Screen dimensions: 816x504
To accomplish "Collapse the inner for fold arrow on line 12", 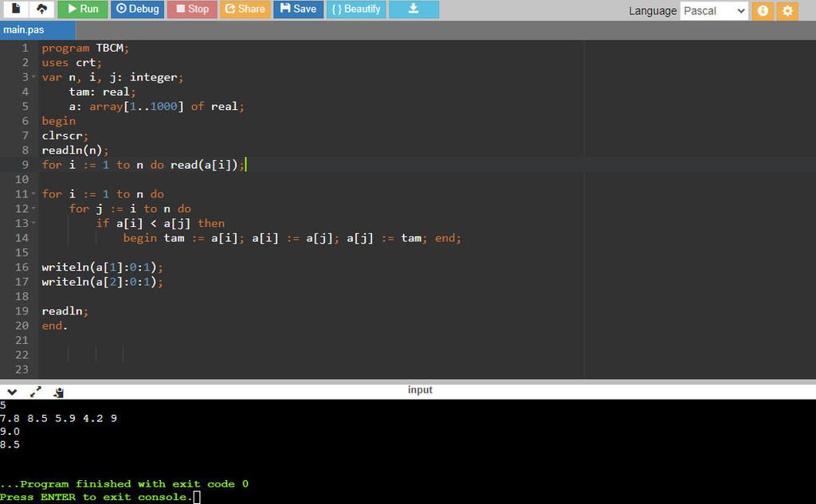I will pos(33,209).
